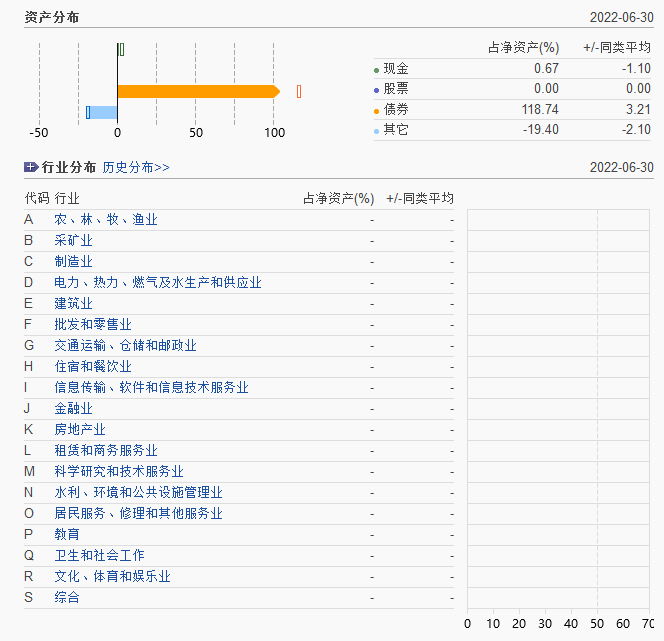Click the light blue 其它 legend dot
The image size is (664, 641).
(x=376, y=131)
